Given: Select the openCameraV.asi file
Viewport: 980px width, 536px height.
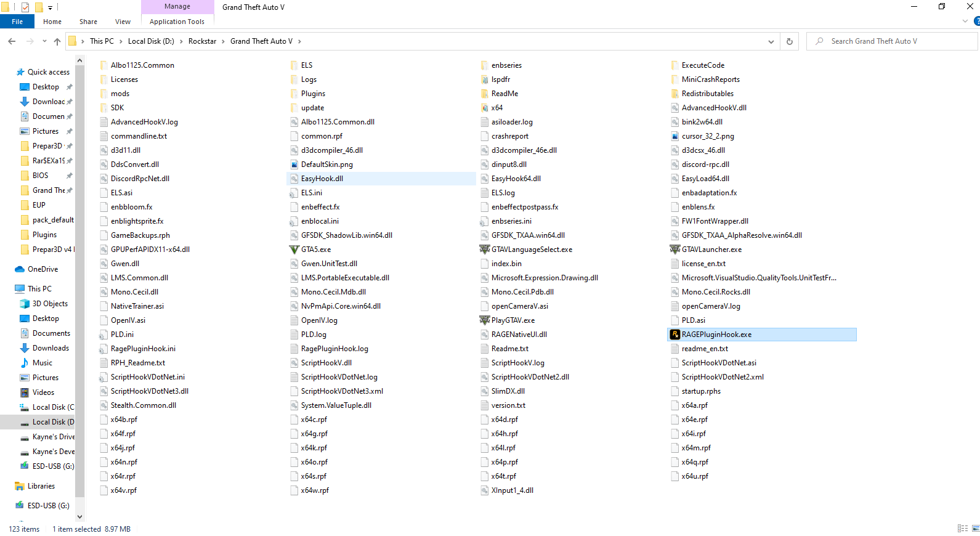Looking at the screenshot, I should (x=519, y=306).
